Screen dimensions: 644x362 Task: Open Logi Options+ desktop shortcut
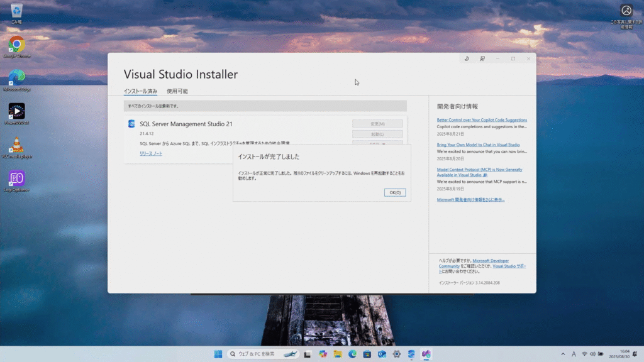coord(17,181)
